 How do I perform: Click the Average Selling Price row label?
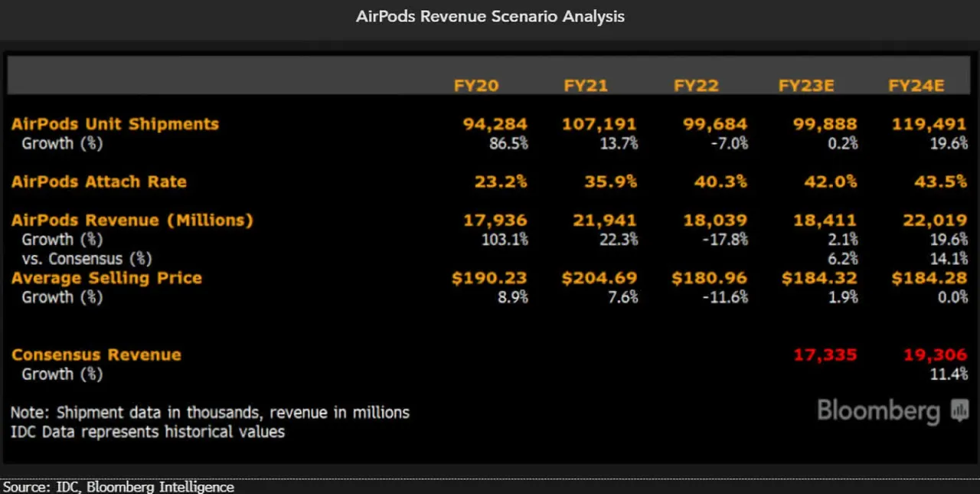click(106, 278)
